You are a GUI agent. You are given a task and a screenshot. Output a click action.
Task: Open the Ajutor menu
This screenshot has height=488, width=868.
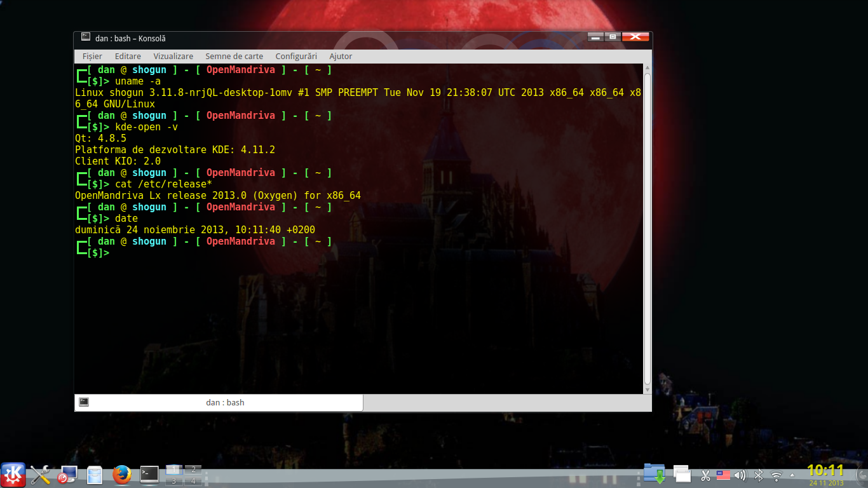coord(341,56)
